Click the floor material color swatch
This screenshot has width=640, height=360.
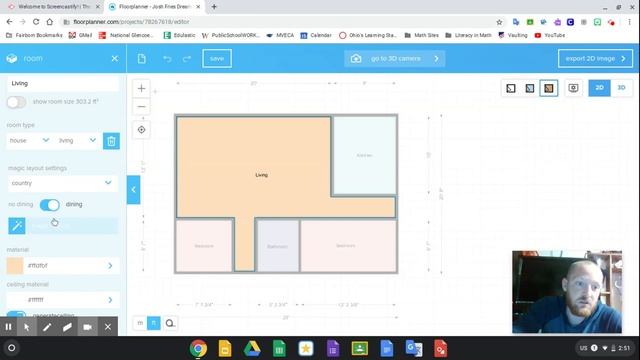click(x=15, y=266)
